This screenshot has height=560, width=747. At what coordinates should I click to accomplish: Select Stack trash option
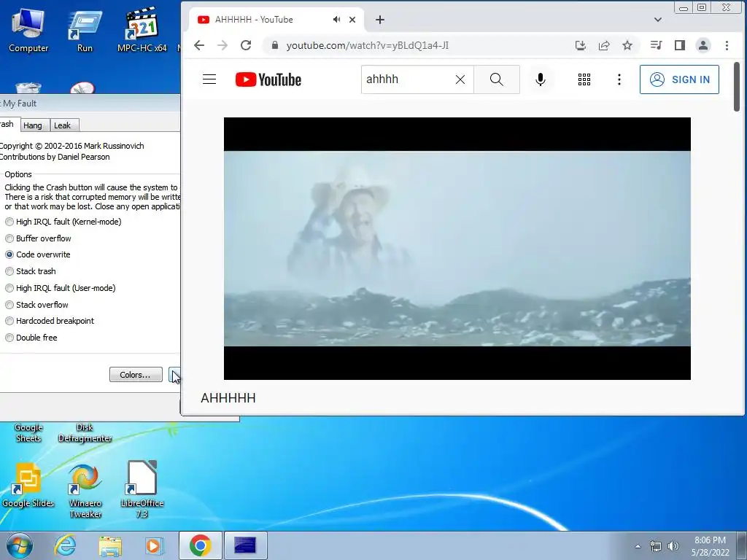click(31, 271)
